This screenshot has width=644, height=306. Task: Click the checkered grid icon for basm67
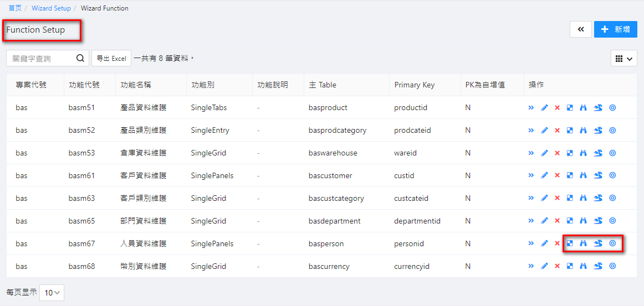(x=570, y=243)
